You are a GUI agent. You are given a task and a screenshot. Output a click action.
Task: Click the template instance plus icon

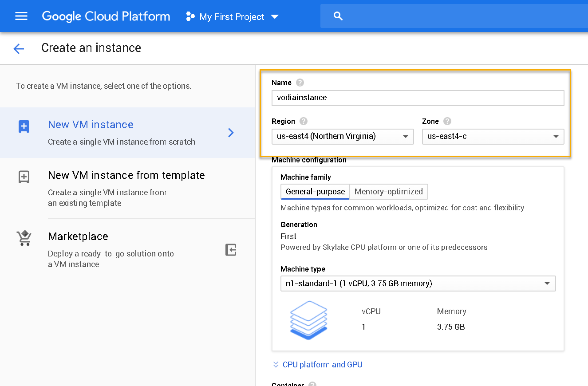click(24, 177)
